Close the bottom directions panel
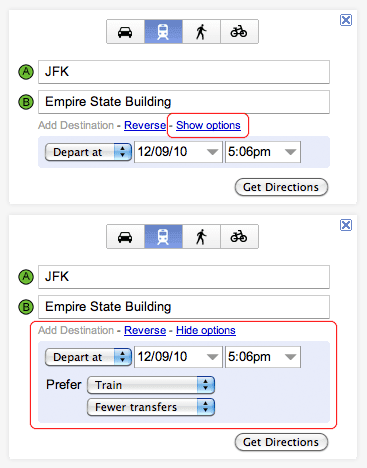This screenshot has width=367, height=468. [346, 225]
